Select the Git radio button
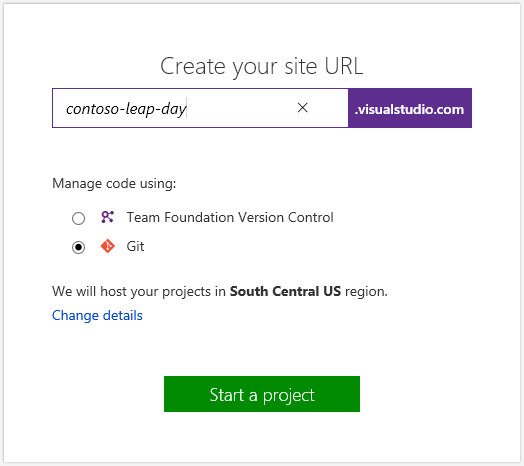The height and width of the screenshot is (466, 524). pos(79,247)
